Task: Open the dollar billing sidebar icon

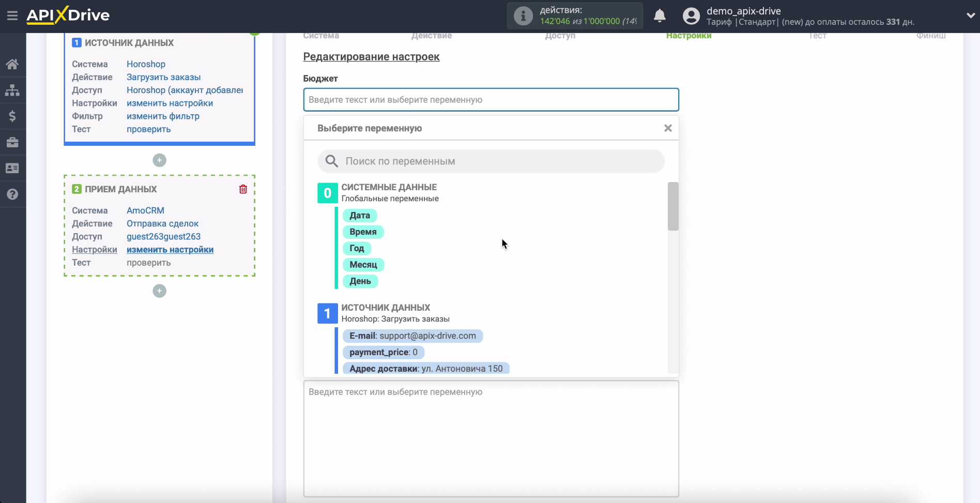Action: tap(12, 116)
